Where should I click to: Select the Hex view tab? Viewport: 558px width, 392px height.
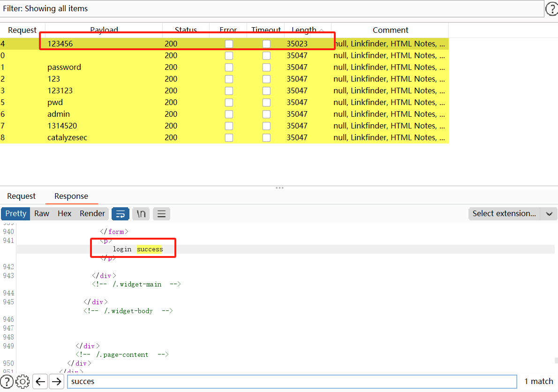[x=64, y=213]
